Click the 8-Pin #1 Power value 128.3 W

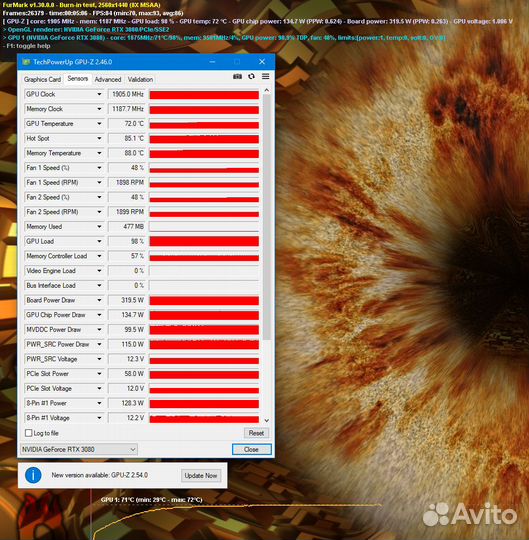133,403
